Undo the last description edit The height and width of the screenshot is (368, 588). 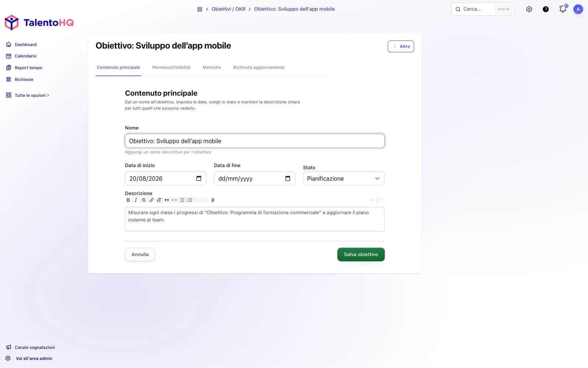point(373,200)
